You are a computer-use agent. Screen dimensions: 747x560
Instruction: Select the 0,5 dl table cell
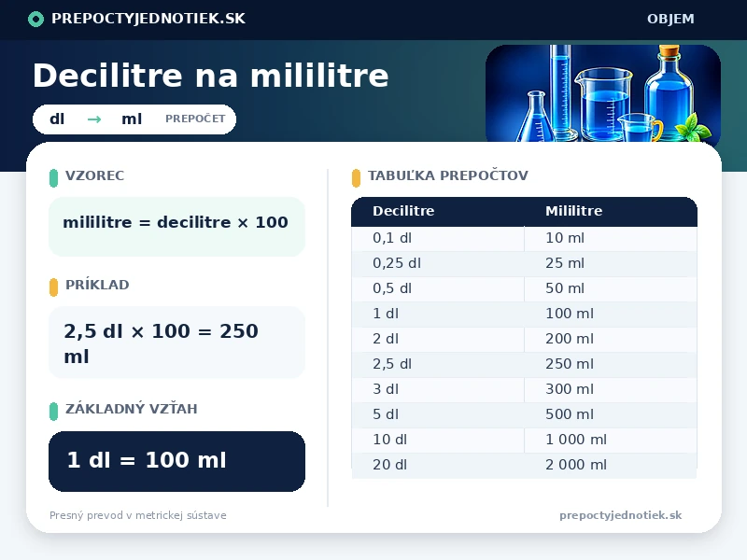click(x=438, y=288)
